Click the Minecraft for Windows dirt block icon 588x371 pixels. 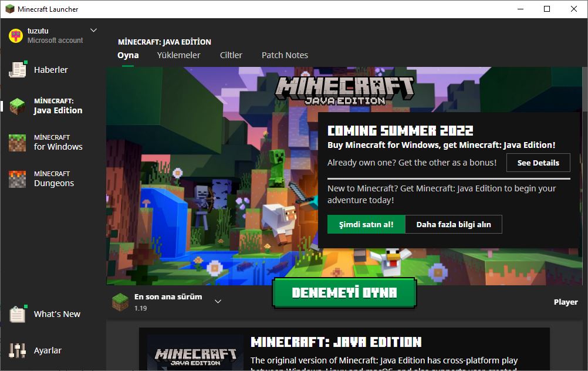(x=17, y=143)
